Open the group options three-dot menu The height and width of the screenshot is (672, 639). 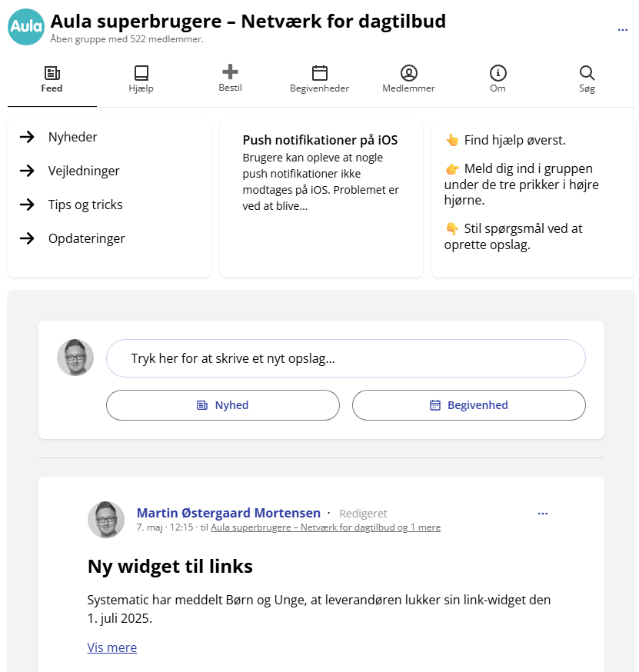pyautogui.click(x=623, y=30)
